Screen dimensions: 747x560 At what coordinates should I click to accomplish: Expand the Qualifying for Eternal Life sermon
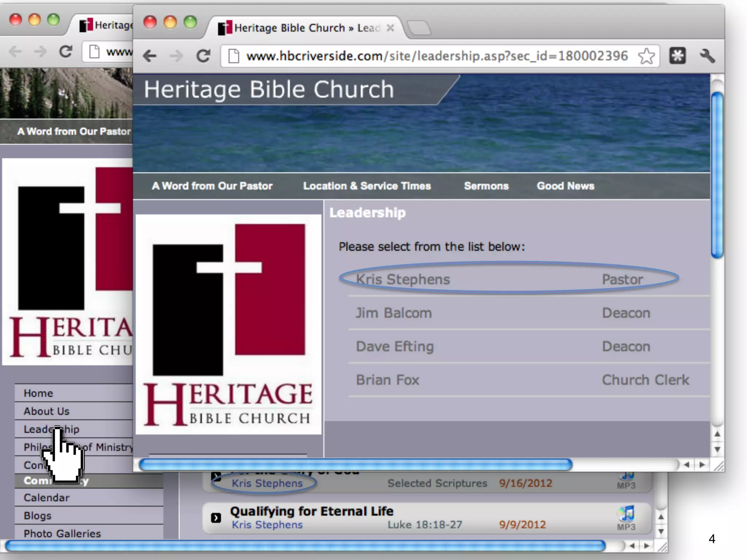tap(216, 518)
